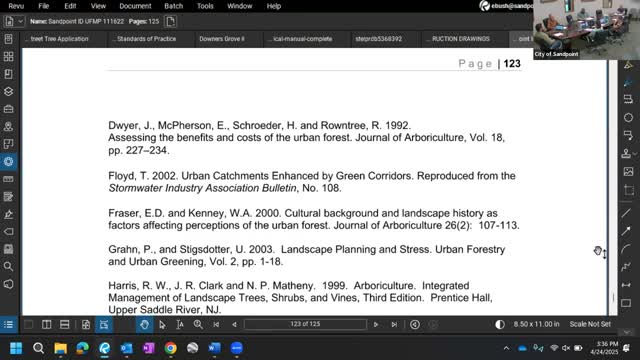Select the Polyline markup tool
The width and height of the screenshot is (640, 360).
pyautogui.click(x=626, y=267)
